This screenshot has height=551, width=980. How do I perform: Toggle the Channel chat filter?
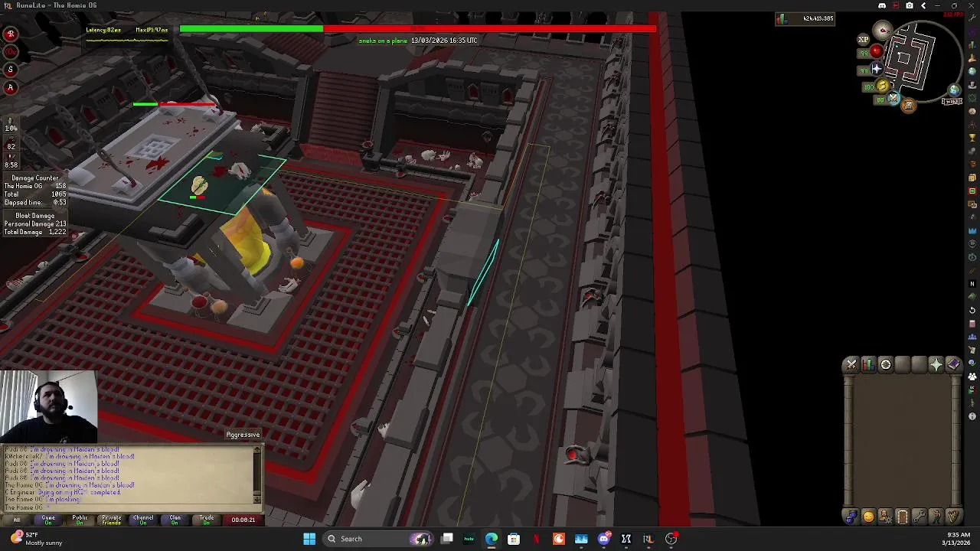[143, 520]
